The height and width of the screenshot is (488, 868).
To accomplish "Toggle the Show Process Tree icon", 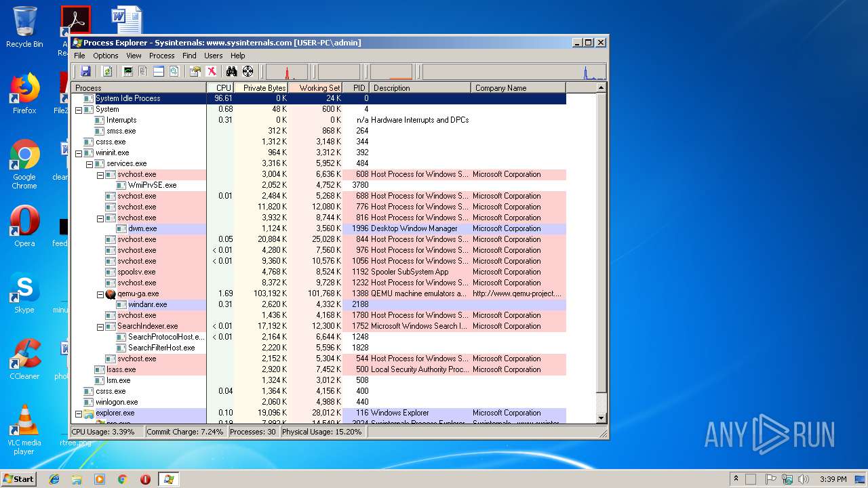I will (143, 71).
